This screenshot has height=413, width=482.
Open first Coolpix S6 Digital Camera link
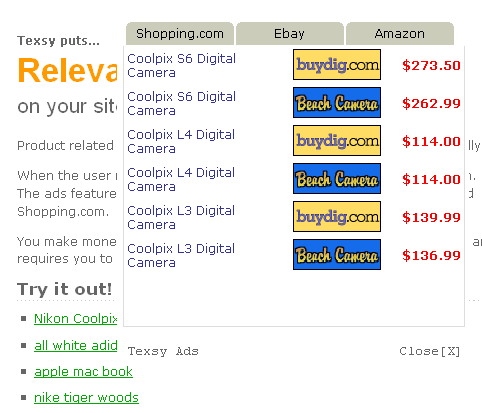coord(181,66)
